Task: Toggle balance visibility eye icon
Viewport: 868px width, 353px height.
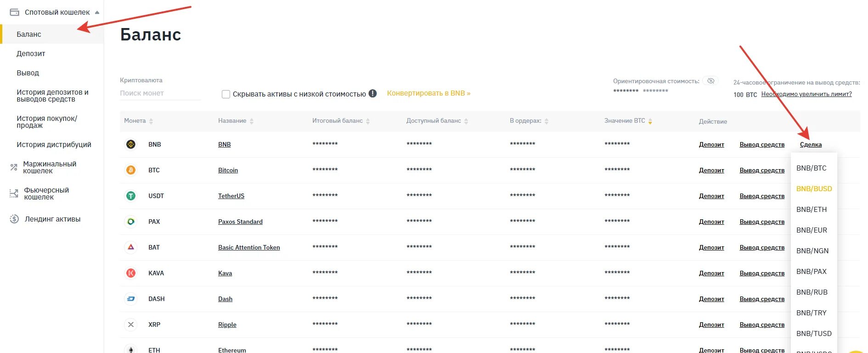Action: 711,81
